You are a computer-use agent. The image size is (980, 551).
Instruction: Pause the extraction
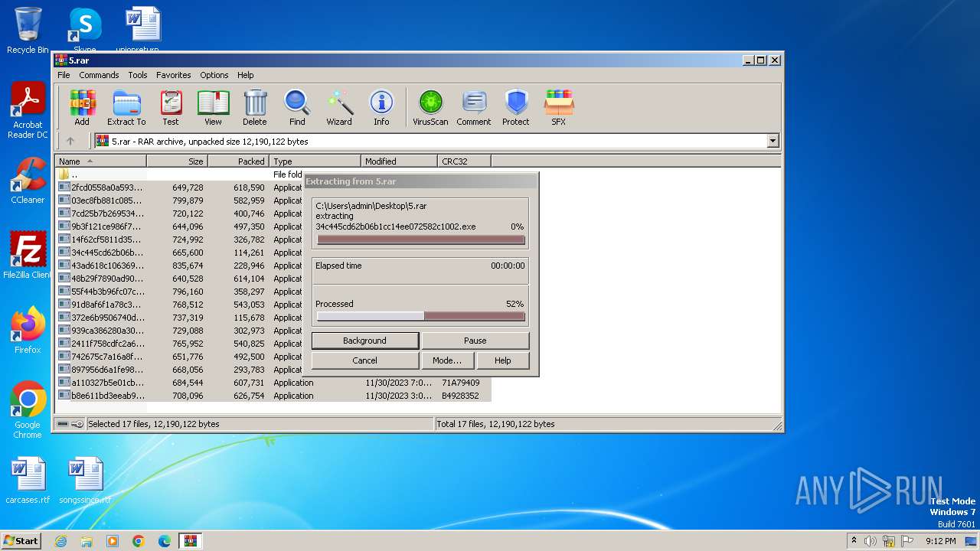point(475,341)
